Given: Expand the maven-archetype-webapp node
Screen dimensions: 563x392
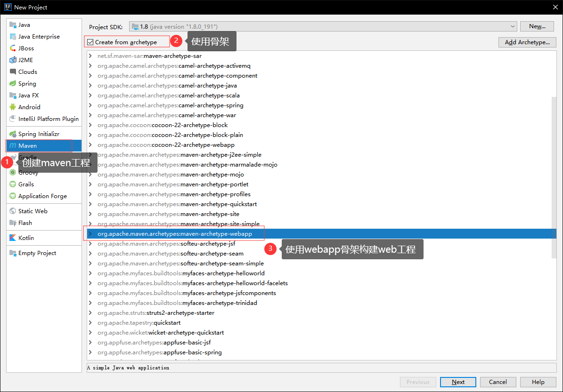Looking at the screenshot, I should tap(90, 233).
